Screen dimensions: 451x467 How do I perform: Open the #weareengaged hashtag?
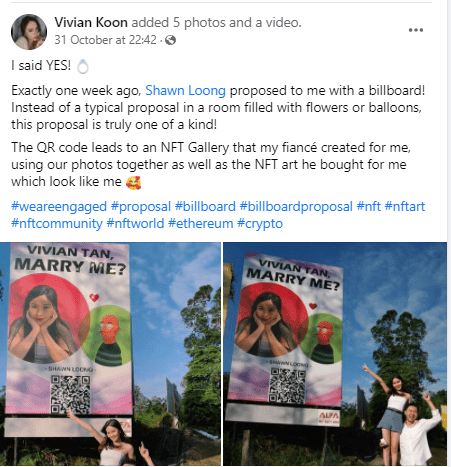(59, 207)
